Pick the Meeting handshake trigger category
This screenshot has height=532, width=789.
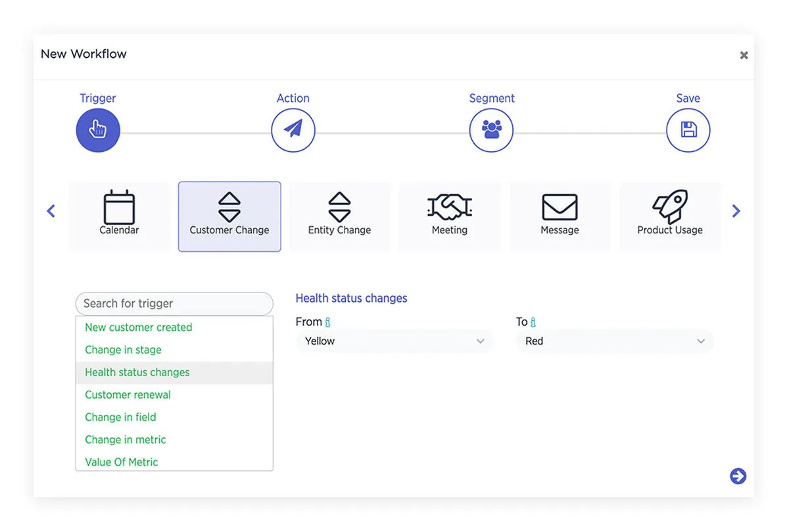point(450,216)
